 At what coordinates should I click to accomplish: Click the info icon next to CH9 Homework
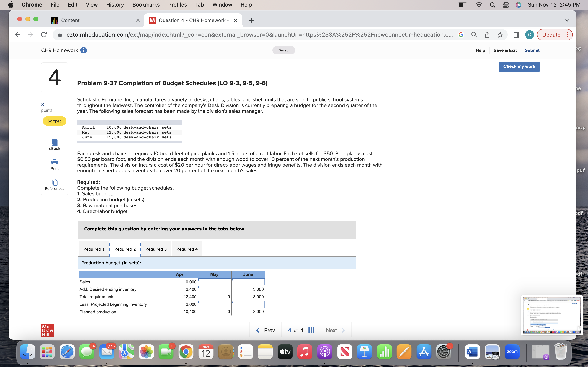tap(83, 50)
